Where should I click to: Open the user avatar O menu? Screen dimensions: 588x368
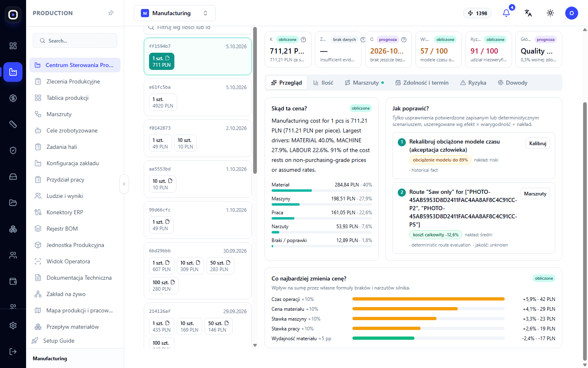point(572,13)
